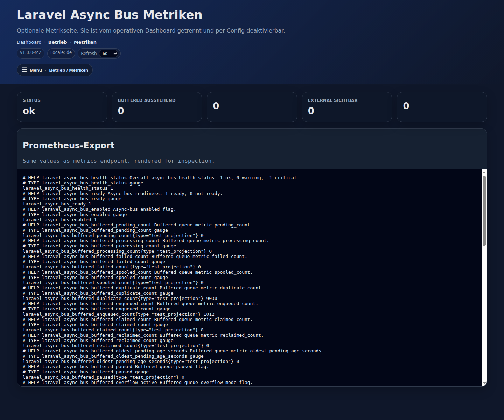Click HELP line for health_status
The height and width of the screenshot is (420, 504).
point(161,178)
